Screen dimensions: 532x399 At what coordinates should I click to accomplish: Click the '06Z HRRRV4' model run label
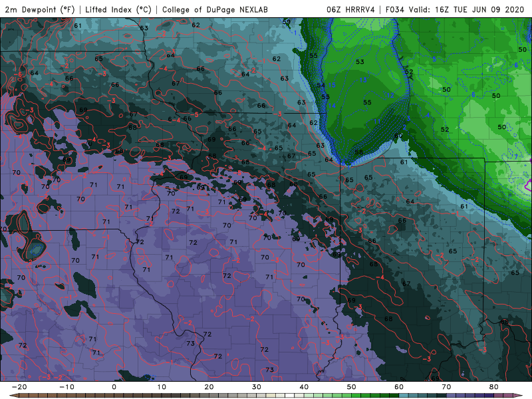coord(350,9)
